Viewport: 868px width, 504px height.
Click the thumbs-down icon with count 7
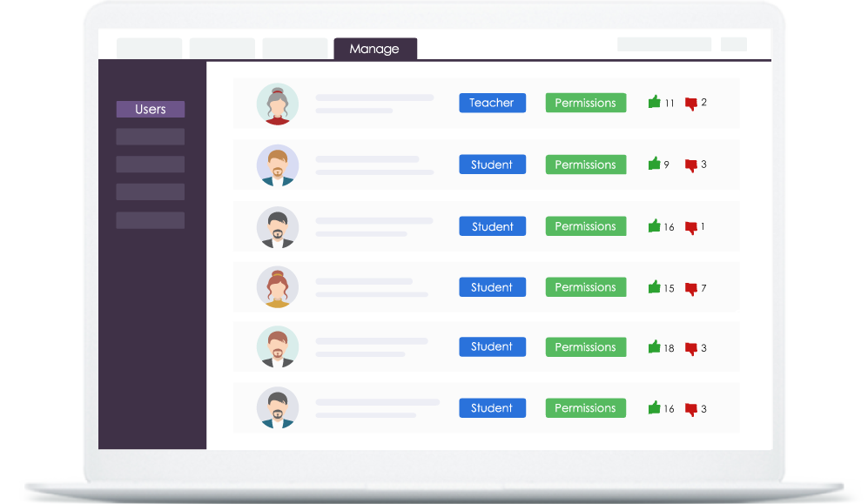(x=691, y=289)
